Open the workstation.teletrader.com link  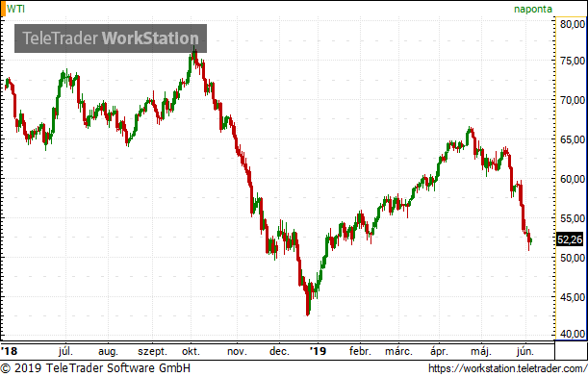(508, 368)
